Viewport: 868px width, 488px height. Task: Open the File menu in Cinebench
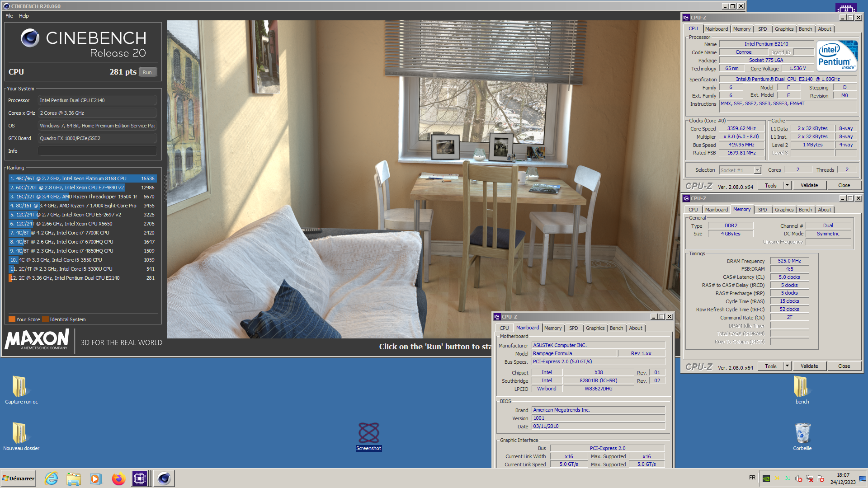pos(9,16)
